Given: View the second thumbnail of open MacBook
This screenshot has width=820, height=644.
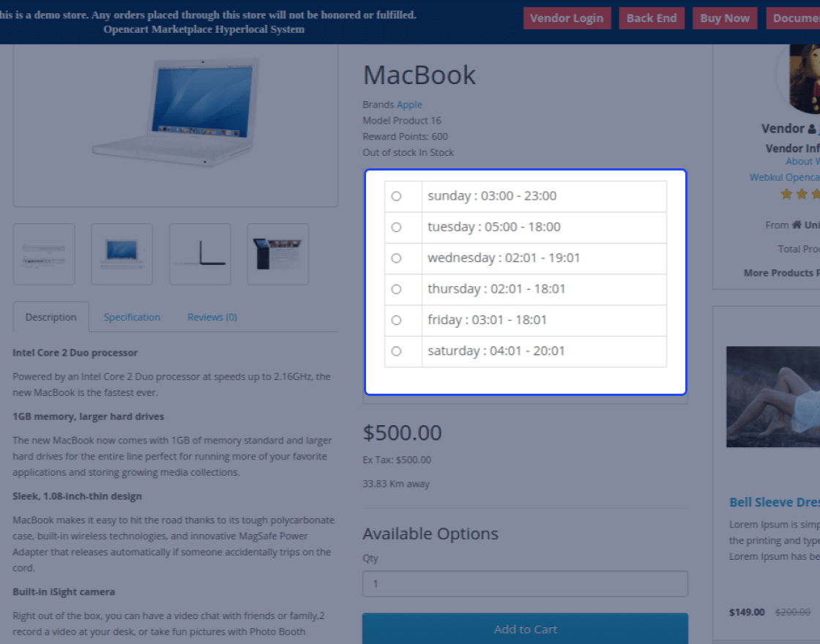Looking at the screenshot, I should pyautogui.click(x=122, y=254).
